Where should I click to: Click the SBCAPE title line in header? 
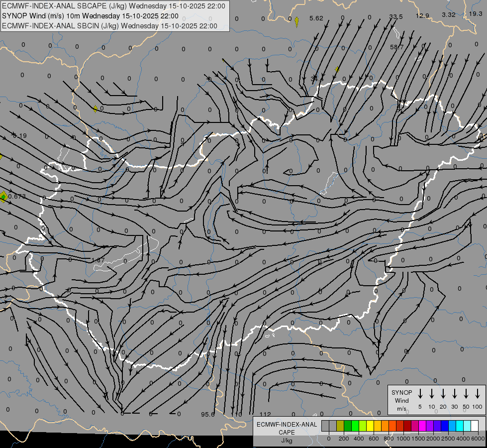coord(113,6)
